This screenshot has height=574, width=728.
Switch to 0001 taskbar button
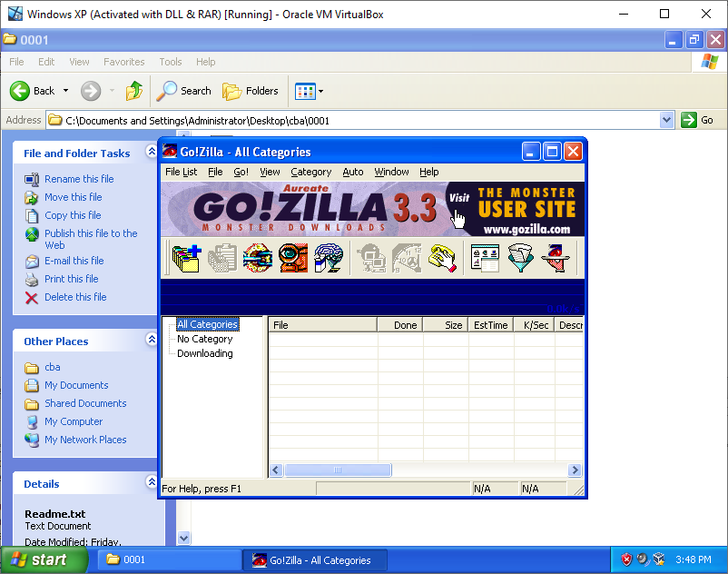tap(169, 559)
